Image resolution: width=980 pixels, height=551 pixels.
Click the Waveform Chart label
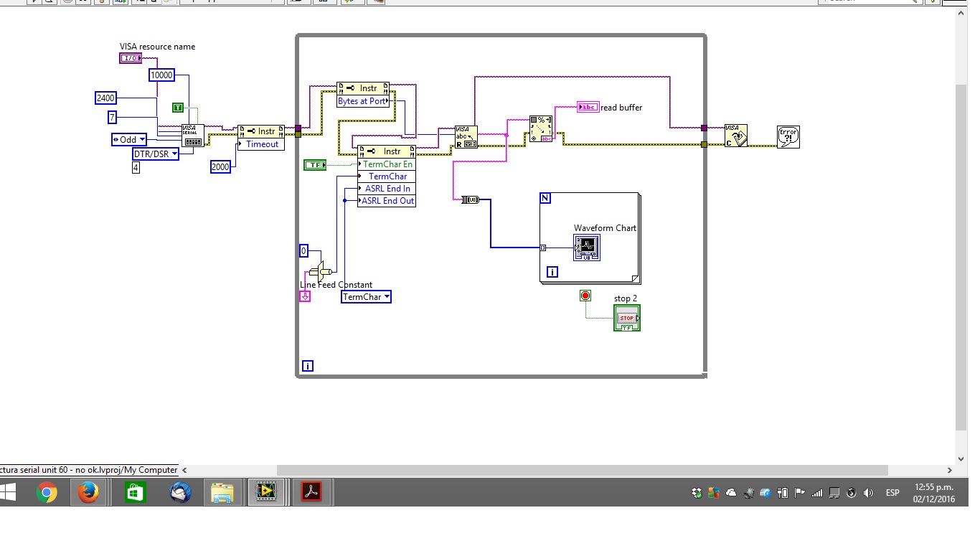click(x=605, y=228)
